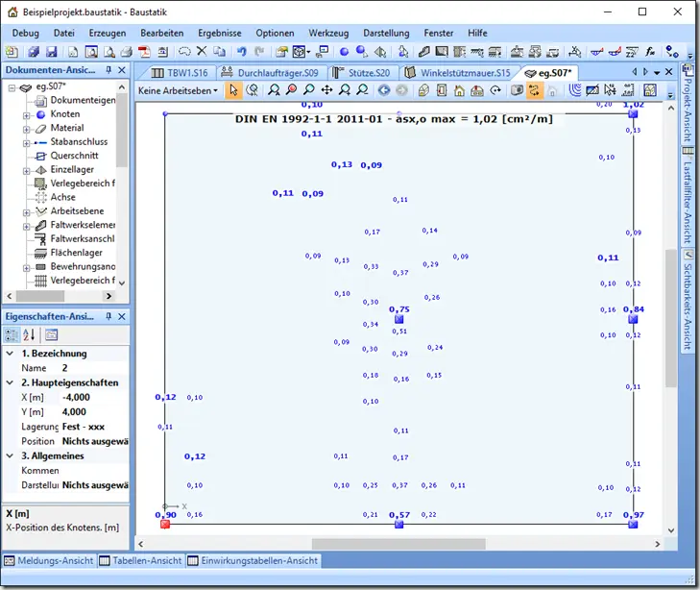
Task: Click the black X delete icon in toolbar
Action: [x=202, y=51]
